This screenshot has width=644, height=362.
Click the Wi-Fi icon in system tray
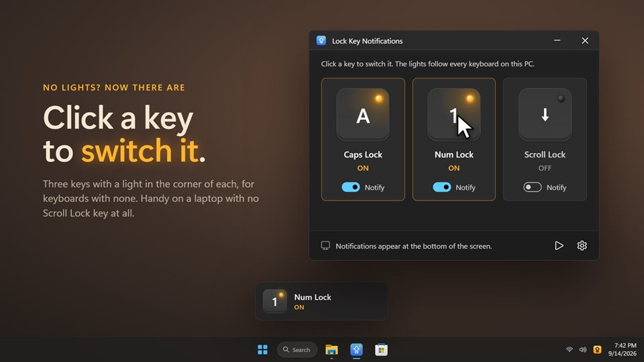pyautogui.click(x=570, y=350)
